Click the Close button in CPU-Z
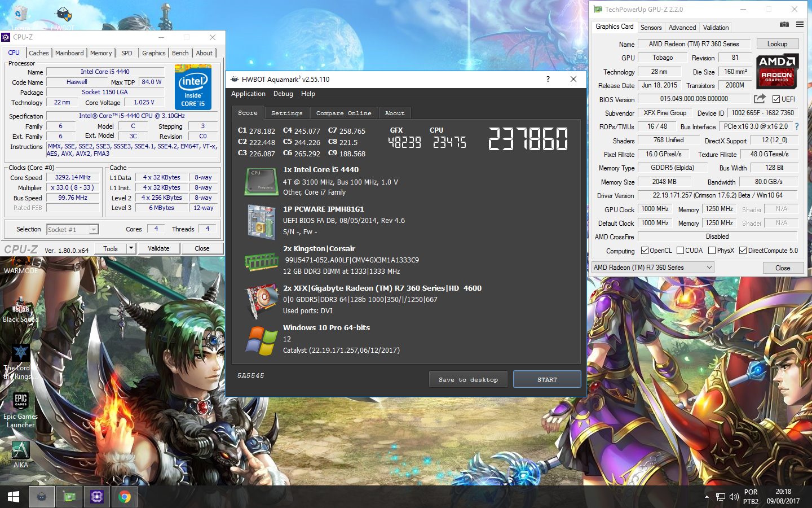812x508 pixels. [202, 248]
